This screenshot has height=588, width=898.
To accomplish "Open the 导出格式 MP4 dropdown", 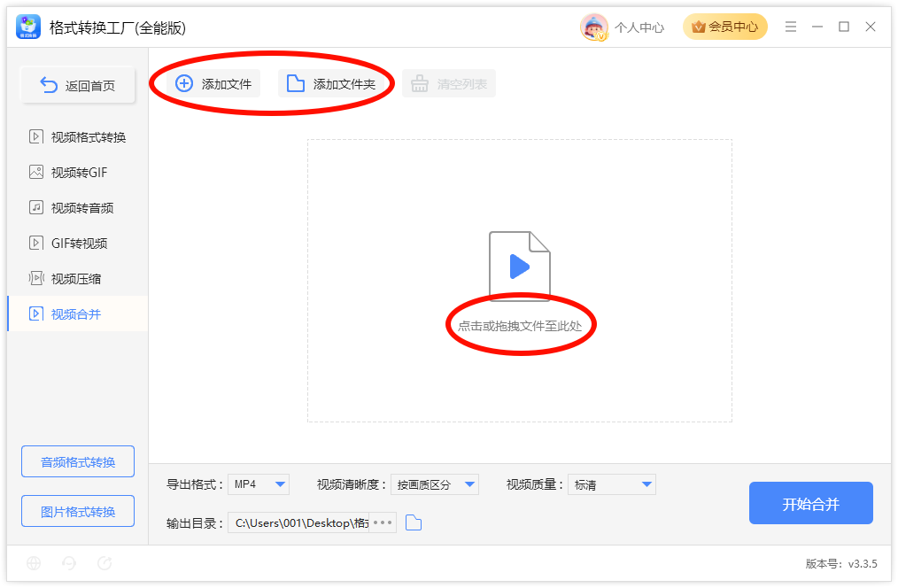I will coord(259,484).
